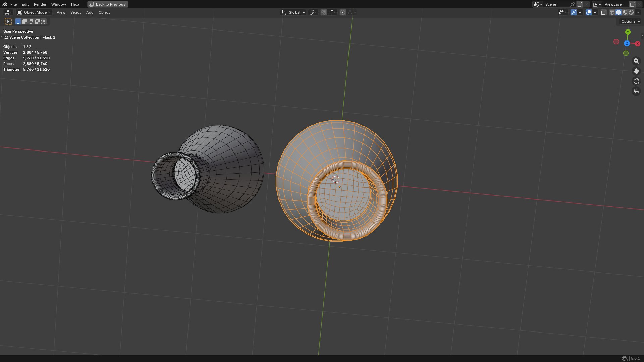The width and height of the screenshot is (644, 362).
Task: Expand the toolbar with the left-edge arrow
Action: pos(1,36)
